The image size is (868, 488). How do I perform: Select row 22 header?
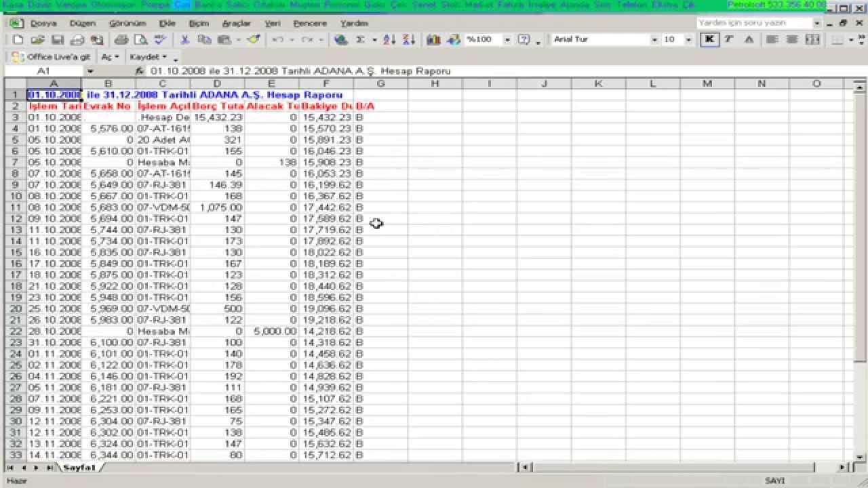coord(15,331)
